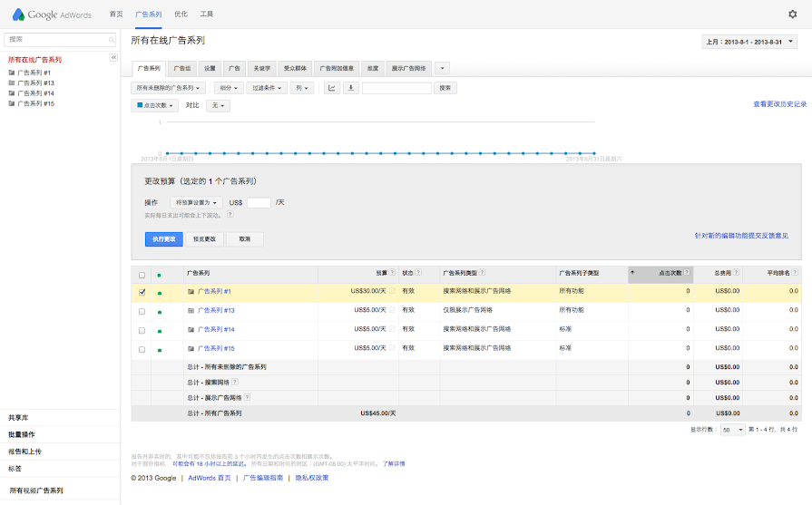Click the 执行更改 button
The width and height of the screenshot is (812, 505).
164,239
